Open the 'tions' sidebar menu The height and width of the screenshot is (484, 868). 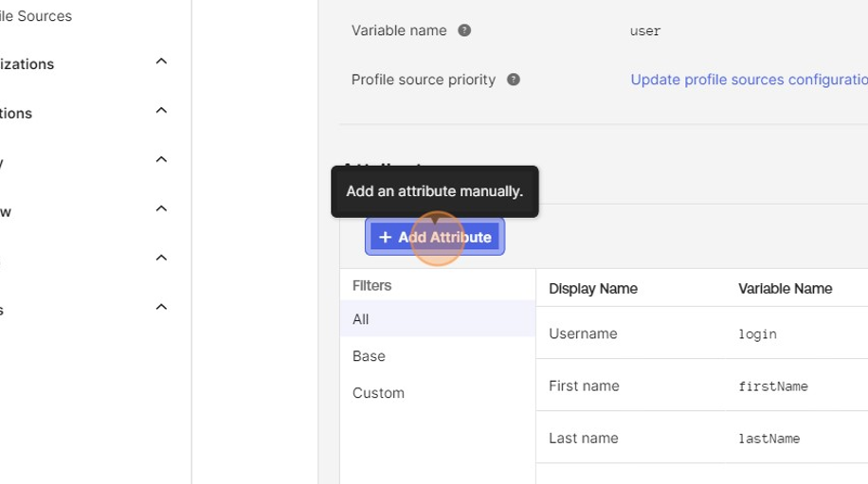(16, 114)
